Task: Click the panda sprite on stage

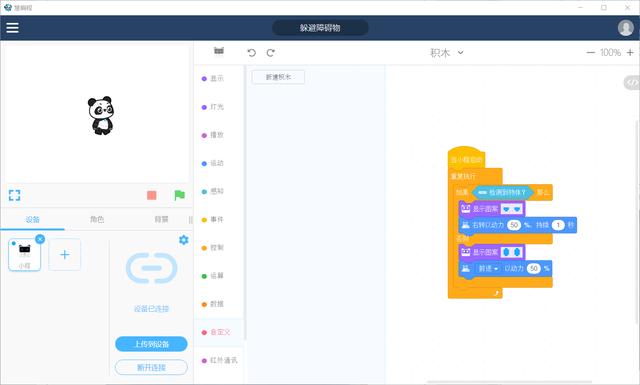Action: 101,116
